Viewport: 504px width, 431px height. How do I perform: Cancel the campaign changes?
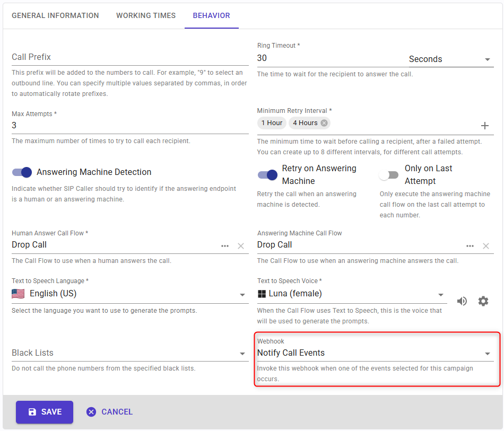(109, 412)
